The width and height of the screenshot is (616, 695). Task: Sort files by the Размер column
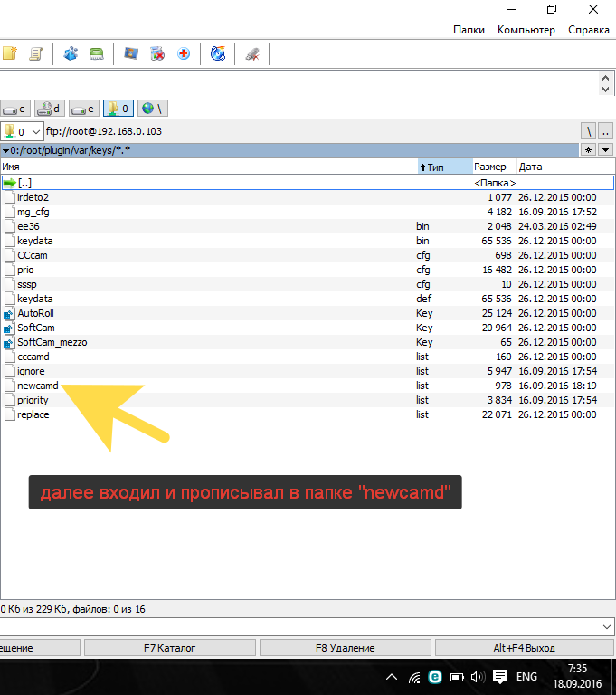(x=493, y=167)
